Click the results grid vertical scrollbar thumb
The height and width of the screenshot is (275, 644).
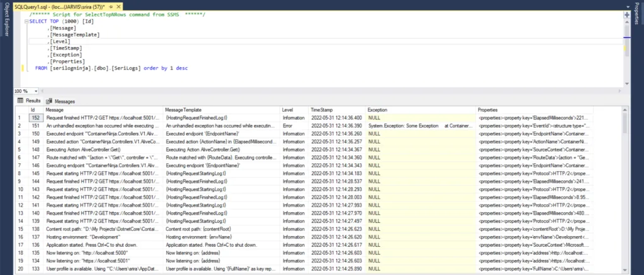tap(625, 122)
